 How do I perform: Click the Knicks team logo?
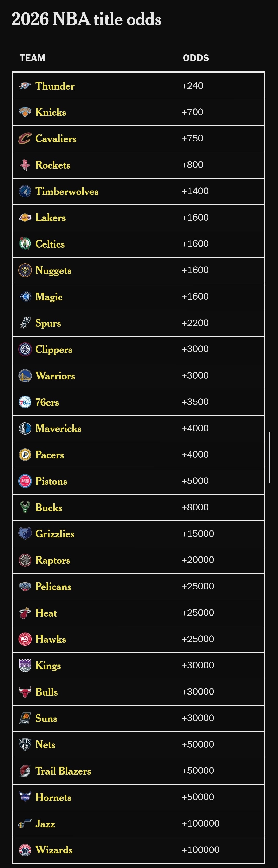click(x=25, y=112)
